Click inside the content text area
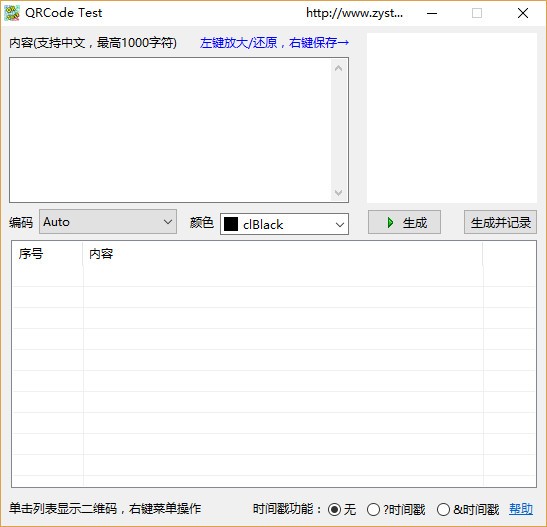 [170, 130]
